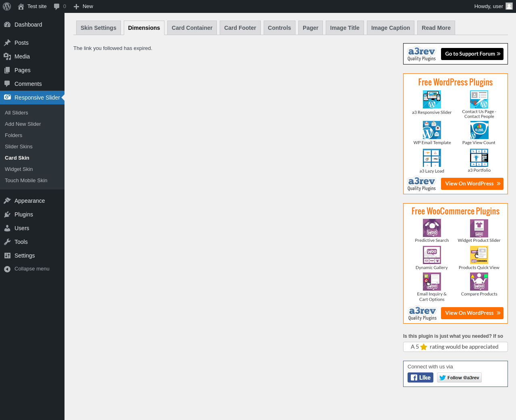
Task: Open the WordPress logo menu
Action: tap(7, 6)
